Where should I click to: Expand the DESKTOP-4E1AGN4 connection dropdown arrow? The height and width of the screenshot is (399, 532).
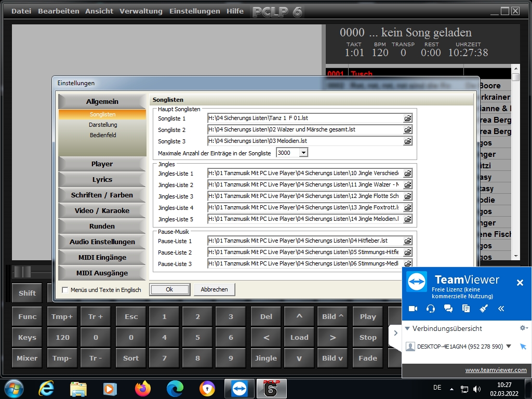click(x=509, y=347)
